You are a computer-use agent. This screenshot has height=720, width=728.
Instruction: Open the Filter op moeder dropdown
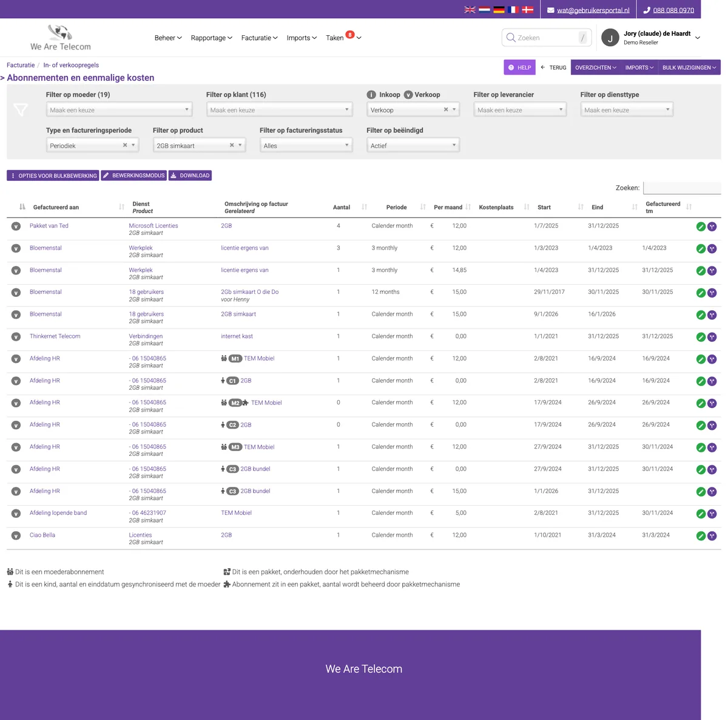[120, 110]
